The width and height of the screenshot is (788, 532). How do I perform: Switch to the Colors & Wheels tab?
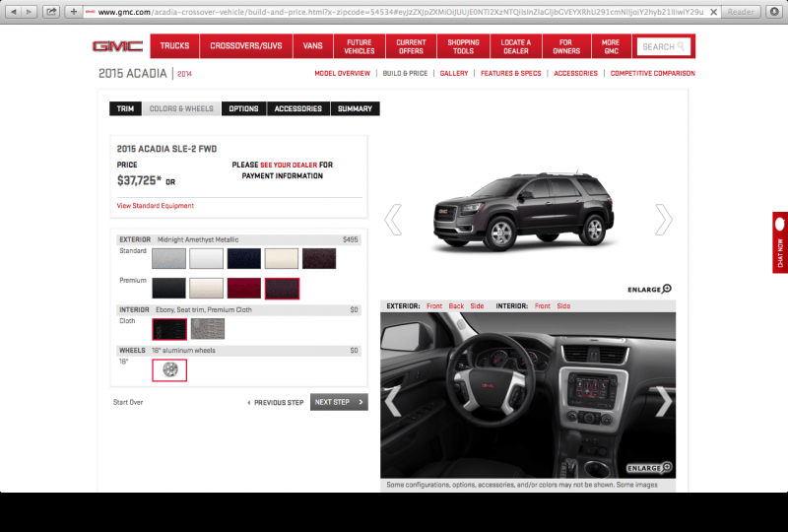[181, 108]
